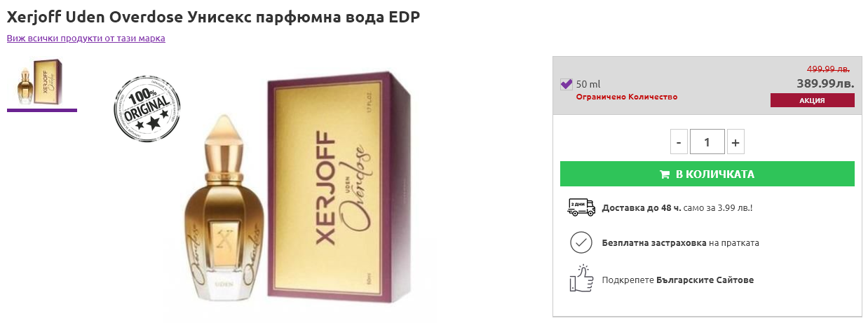Focus the quantity input field
Screen dimensions: 868x323
pyautogui.click(x=707, y=142)
